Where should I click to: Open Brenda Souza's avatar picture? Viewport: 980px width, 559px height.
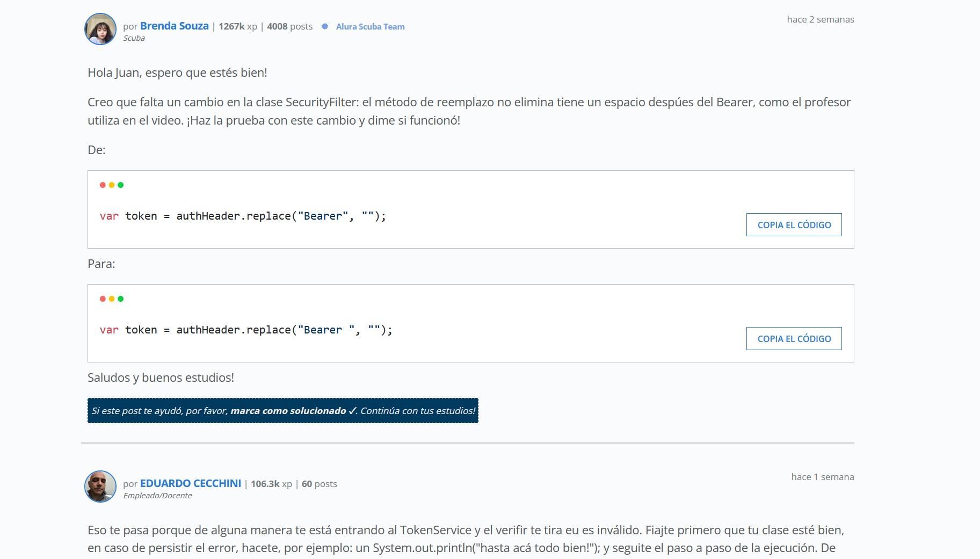[x=100, y=29]
